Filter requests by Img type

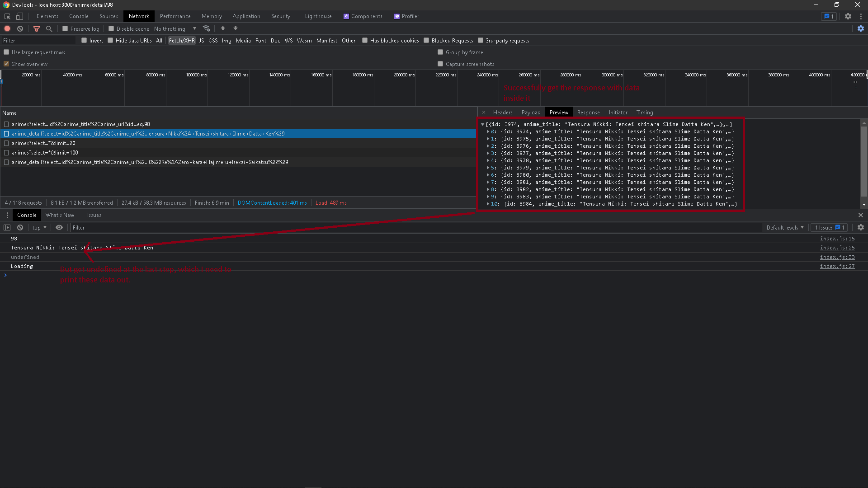tap(226, 41)
